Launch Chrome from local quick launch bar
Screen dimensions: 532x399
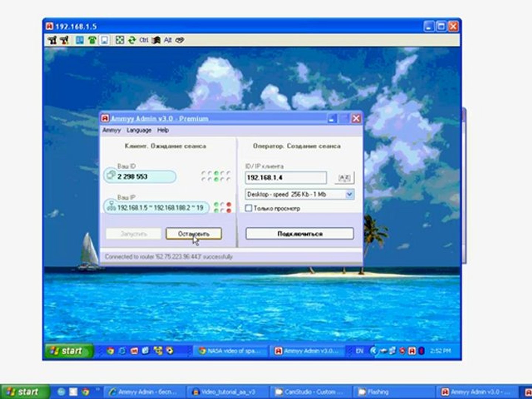(x=86, y=392)
